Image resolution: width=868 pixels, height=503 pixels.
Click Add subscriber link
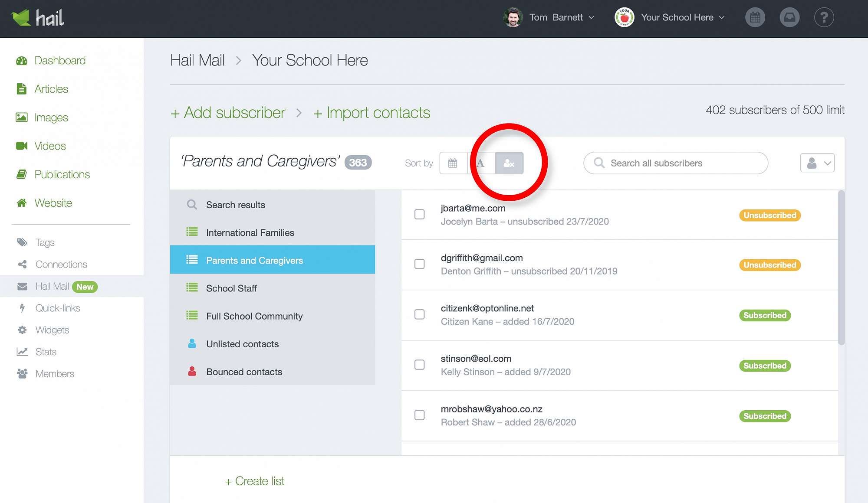click(x=228, y=113)
